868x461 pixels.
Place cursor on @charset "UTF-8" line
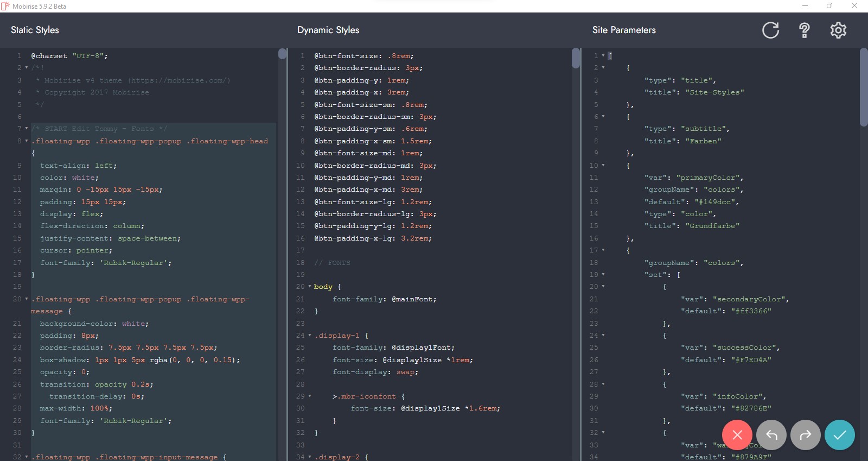[x=69, y=56]
